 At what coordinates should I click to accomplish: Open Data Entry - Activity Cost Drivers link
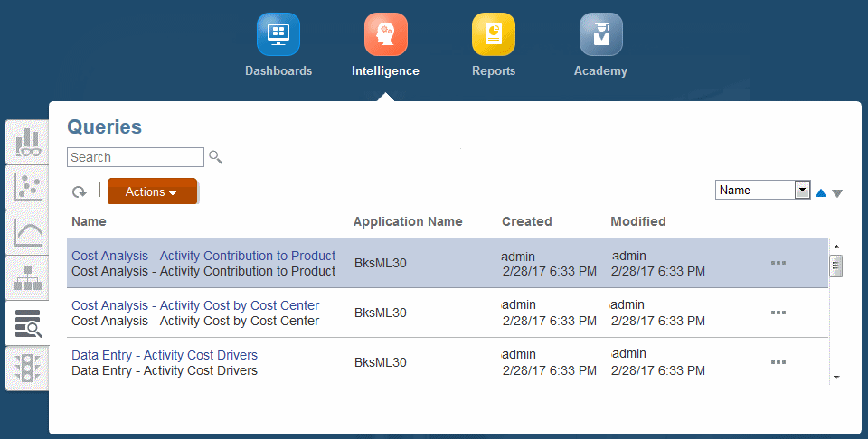tap(165, 355)
